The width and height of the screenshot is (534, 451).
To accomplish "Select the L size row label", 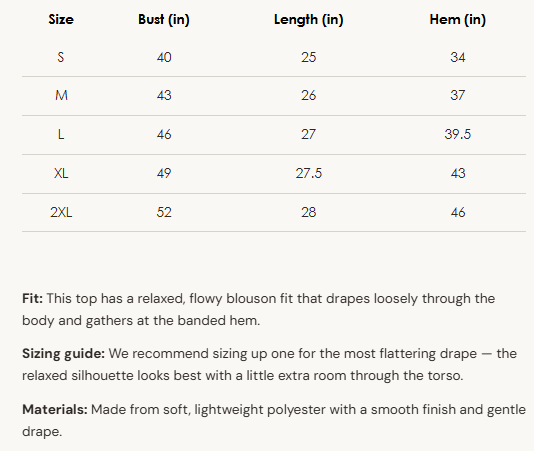I will (x=61, y=135).
